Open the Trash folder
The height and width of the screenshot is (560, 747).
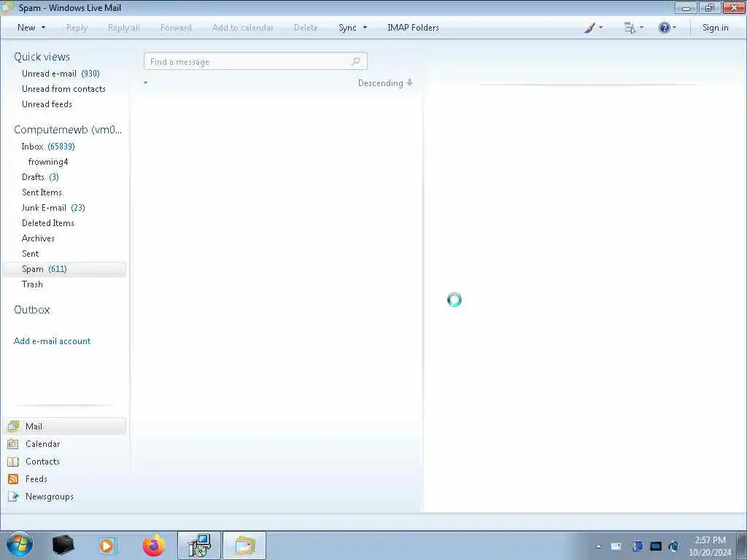(32, 284)
